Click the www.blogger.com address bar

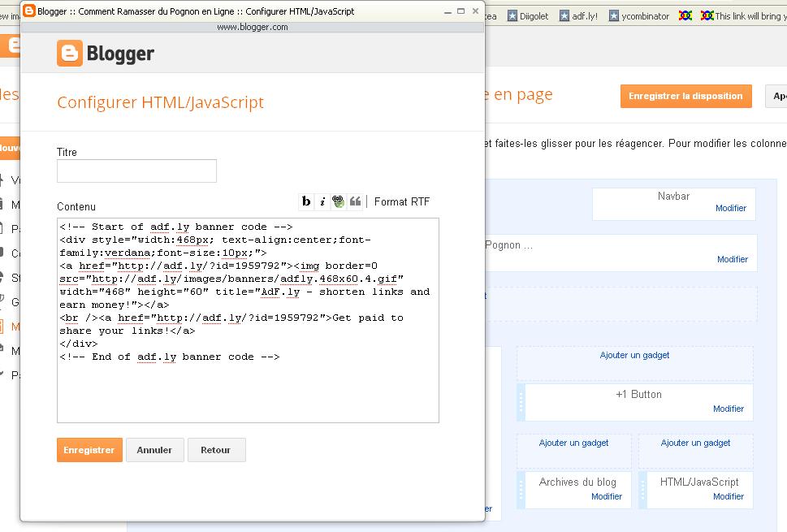click(x=253, y=27)
